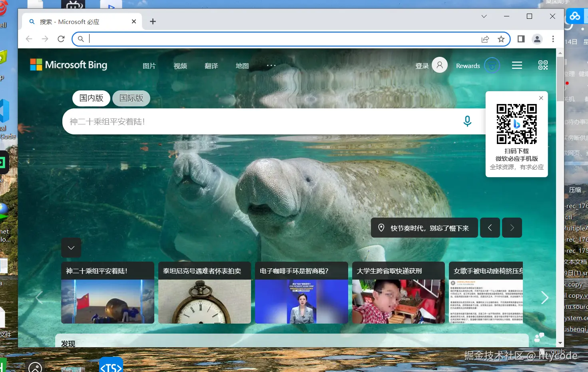Show next background image
The width and height of the screenshot is (588, 372).
tap(512, 228)
